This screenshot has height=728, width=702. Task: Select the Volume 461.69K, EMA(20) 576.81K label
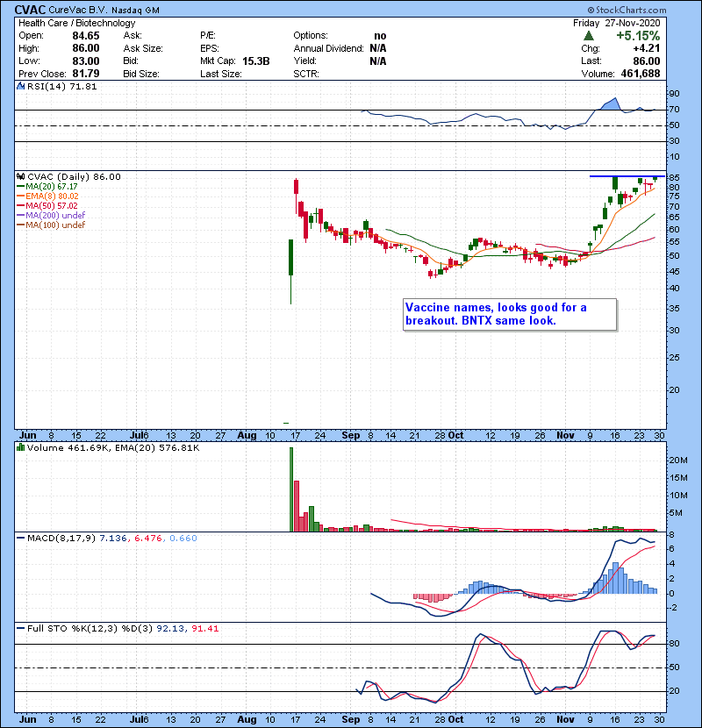pyautogui.click(x=113, y=448)
